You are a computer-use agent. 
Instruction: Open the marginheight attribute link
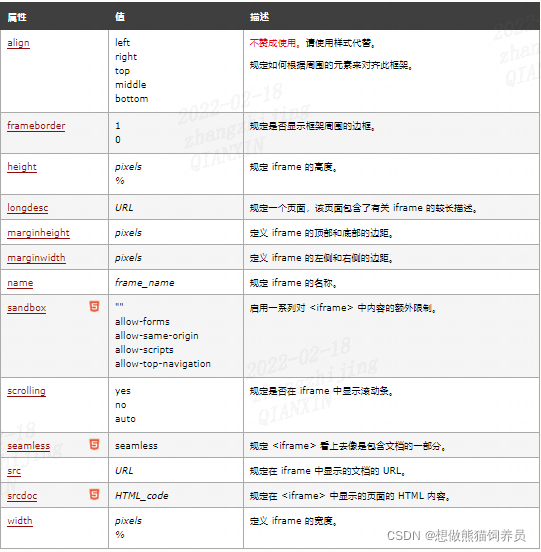pyautogui.click(x=38, y=233)
